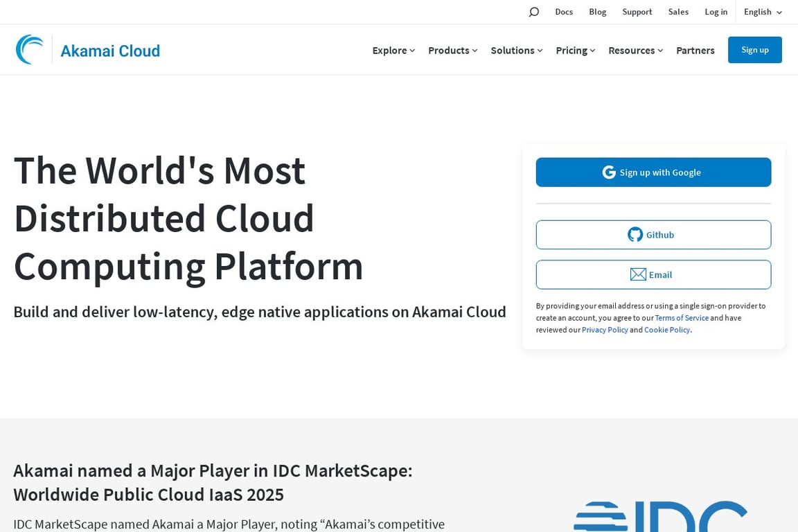This screenshot has height=532, width=798.
Task: Click the headline "The World's Most Distributed Cloud Computing Platform"
Action: [x=188, y=218]
